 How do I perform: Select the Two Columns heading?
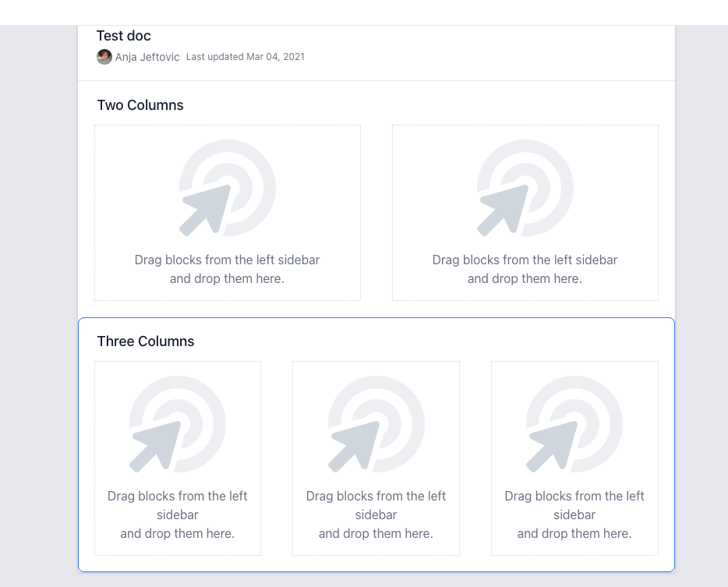140,105
